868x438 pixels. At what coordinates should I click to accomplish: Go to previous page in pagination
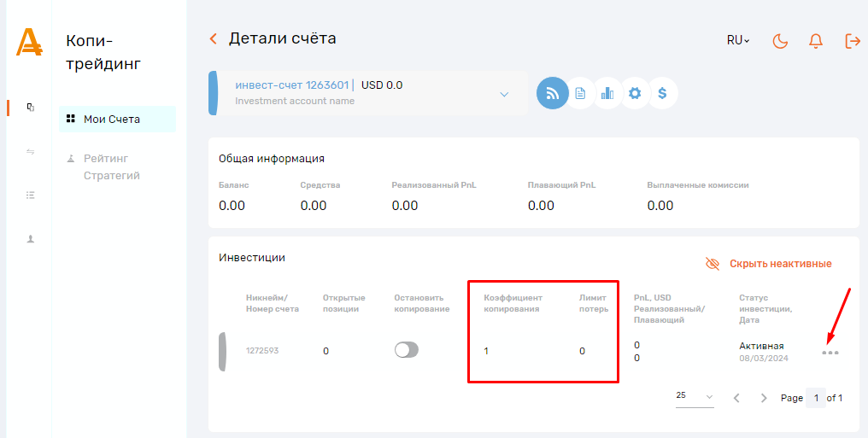(x=736, y=398)
